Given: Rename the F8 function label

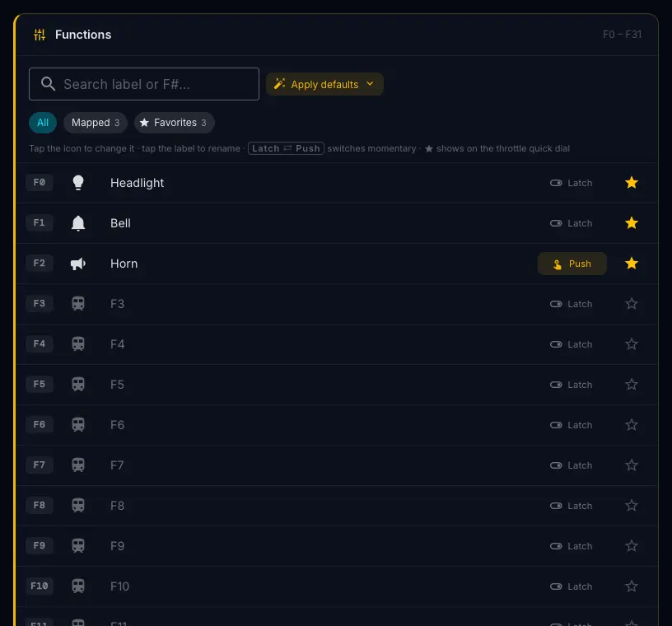Looking at the screenshot, I should [x=118, y=505].
